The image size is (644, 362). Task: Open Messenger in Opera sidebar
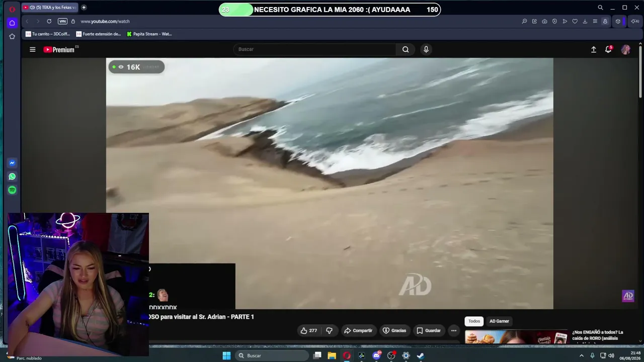point(12,163)
